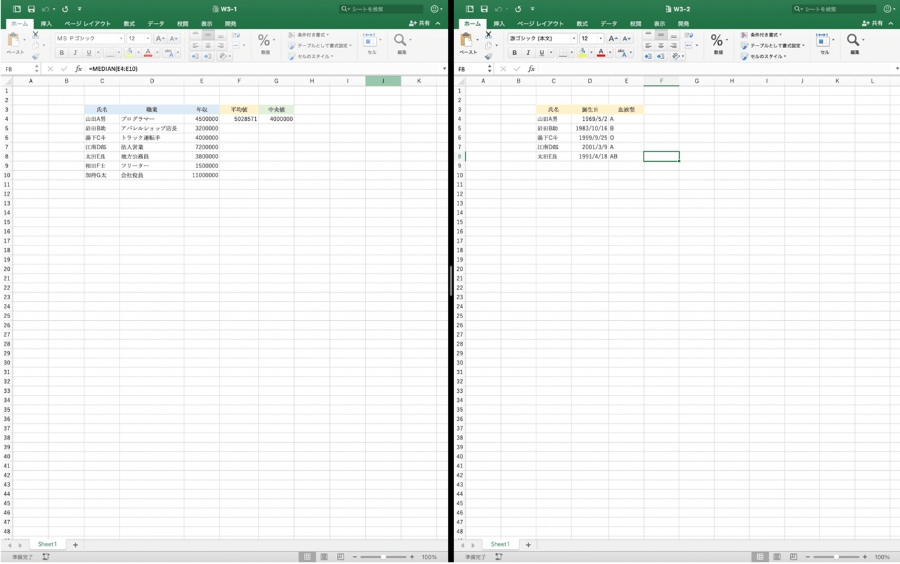Click the Undo arrow in the W3-1 title bar
The width and height of the screenshot is (900, 564).
pyautogui.click(x=45, y=9)
